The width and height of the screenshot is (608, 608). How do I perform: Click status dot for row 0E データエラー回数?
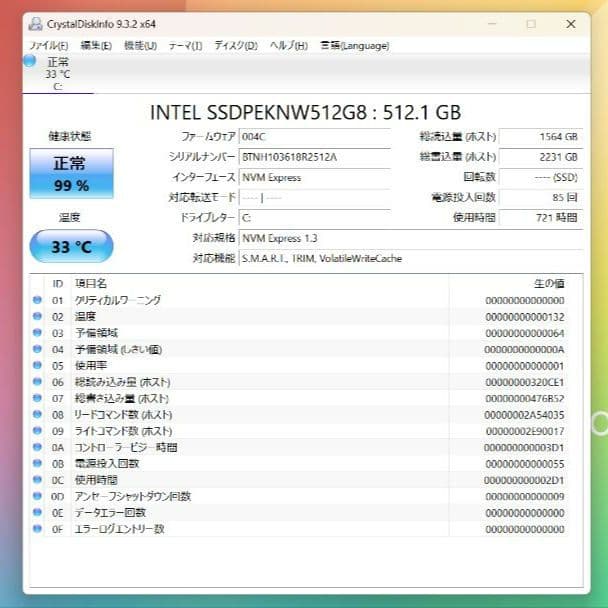pyautogui.click(x=37, y=512)
